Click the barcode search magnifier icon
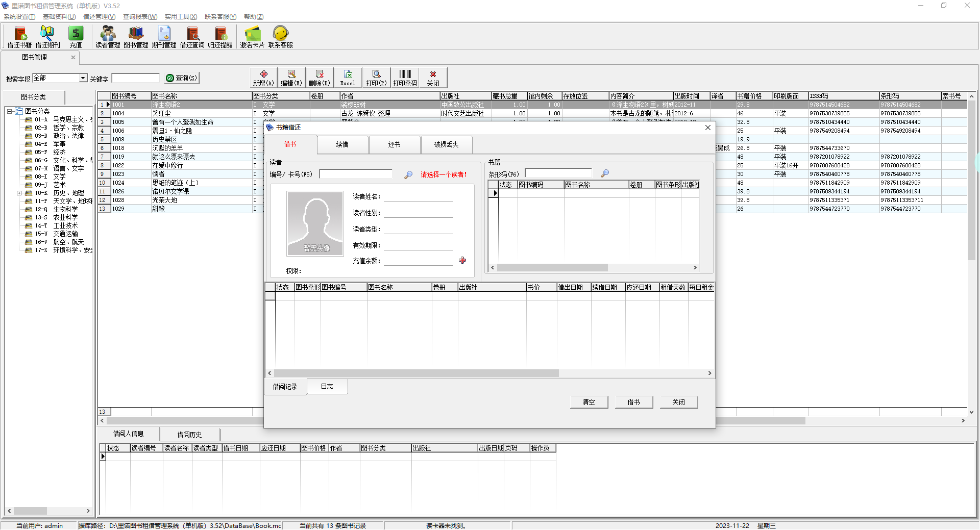The image size is (980, 530). coord(605,173)
